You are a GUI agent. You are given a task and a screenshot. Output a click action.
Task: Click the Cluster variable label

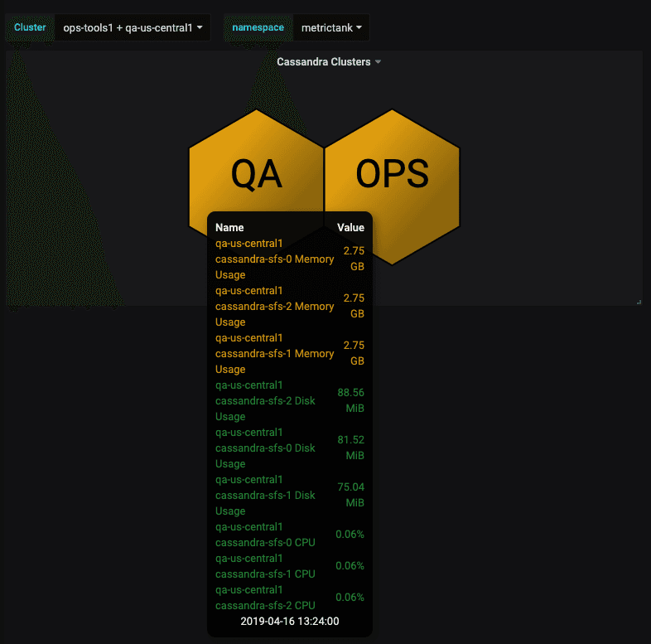(30, 27)
